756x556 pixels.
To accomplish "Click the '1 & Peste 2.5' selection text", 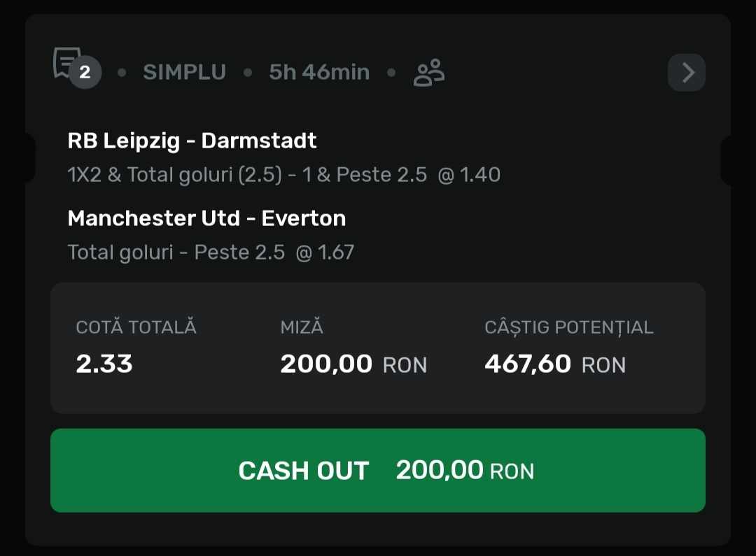I will click(x=365, y=175).
